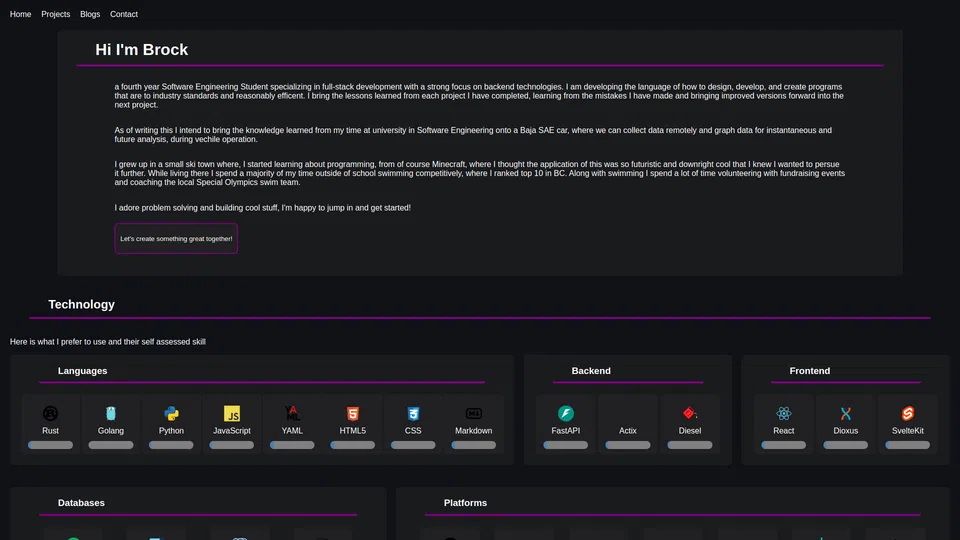This screenshot has height=540, width=960.
Task: Click the Languages section heading
Action: pyautogui.click(x=83, y=371)
